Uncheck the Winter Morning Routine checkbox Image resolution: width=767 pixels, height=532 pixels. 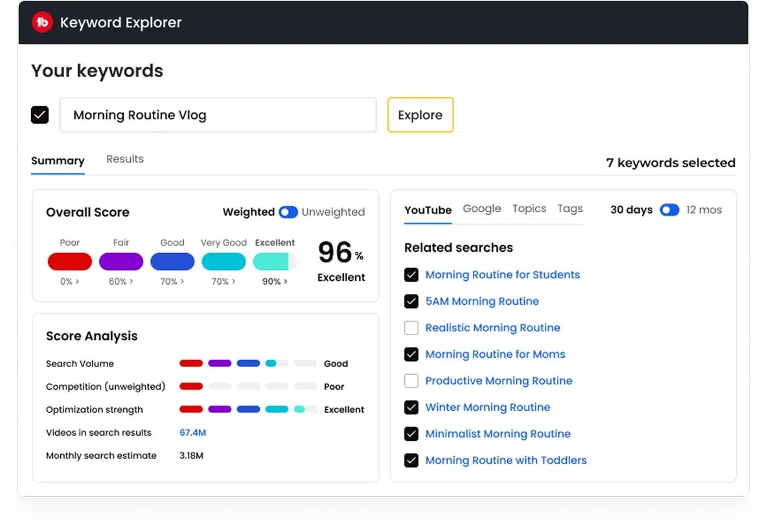point(411,407)
